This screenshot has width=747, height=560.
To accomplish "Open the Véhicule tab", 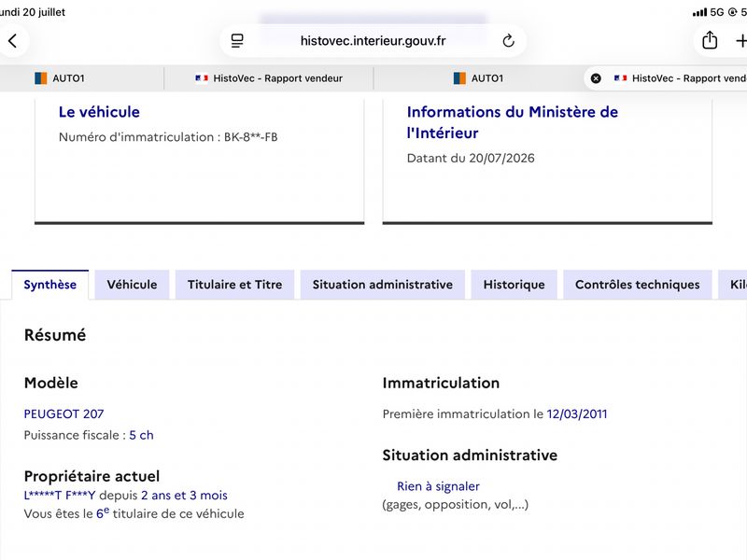I will [x=132, y=285].
